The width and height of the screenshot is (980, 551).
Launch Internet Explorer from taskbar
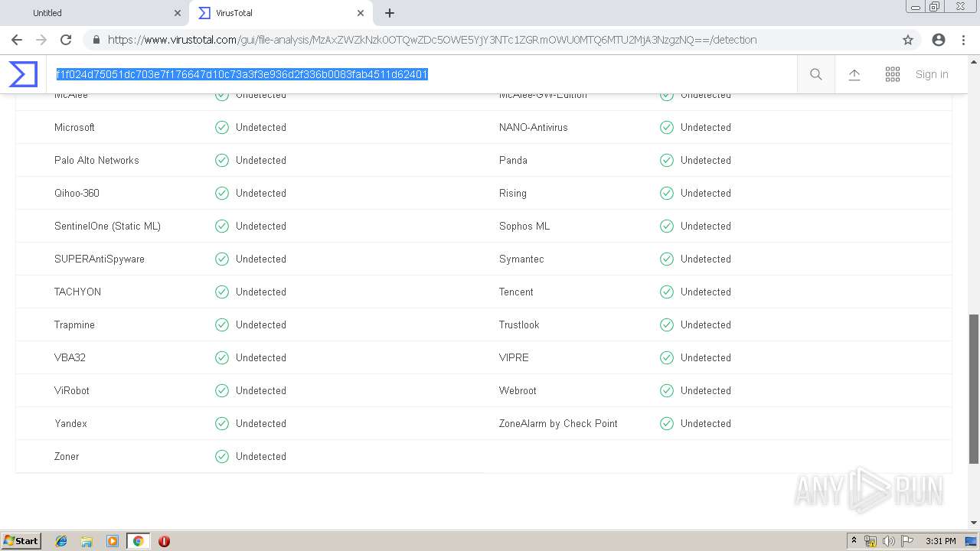(61, 541)
